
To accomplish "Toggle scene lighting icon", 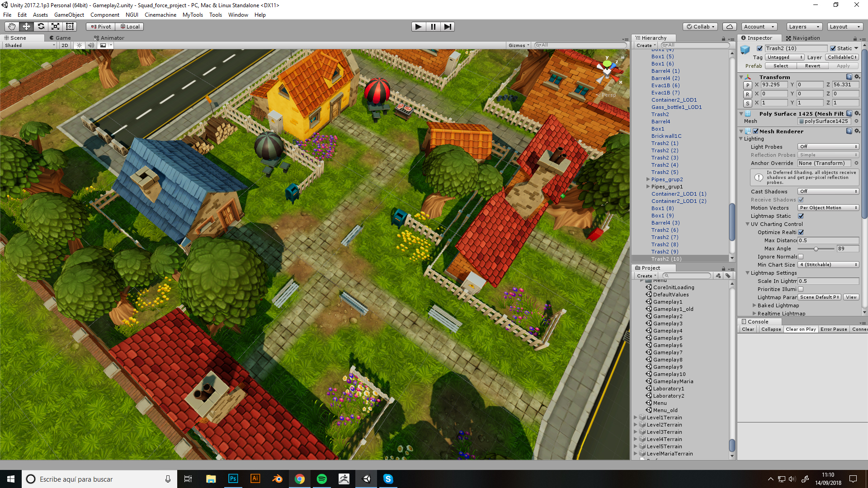I will (x=79, y=45).
